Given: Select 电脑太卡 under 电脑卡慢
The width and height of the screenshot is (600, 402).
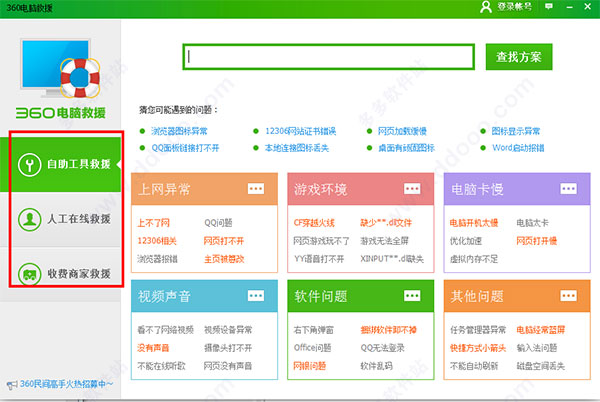Looking at the screenshot, I should coord(532,223).
